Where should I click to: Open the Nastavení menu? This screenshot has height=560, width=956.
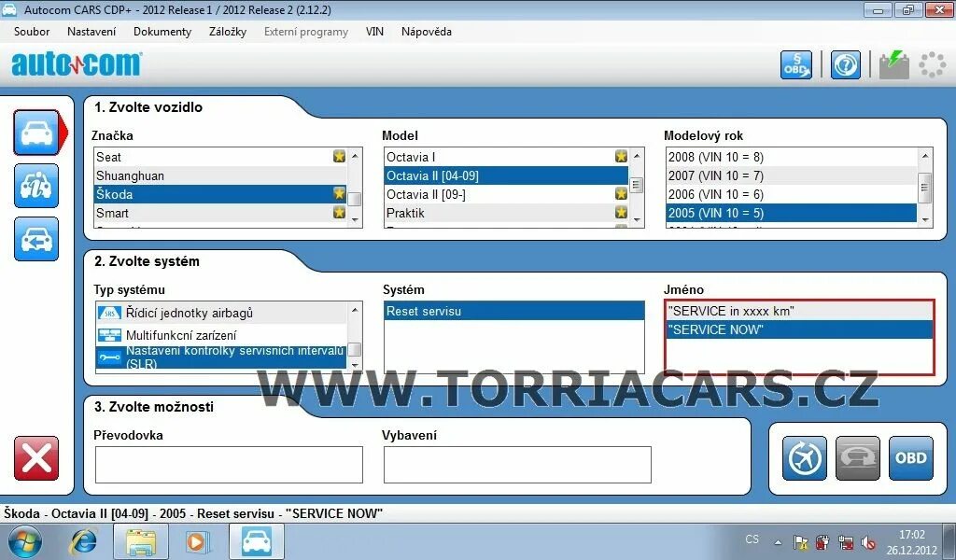pos(91,32)
